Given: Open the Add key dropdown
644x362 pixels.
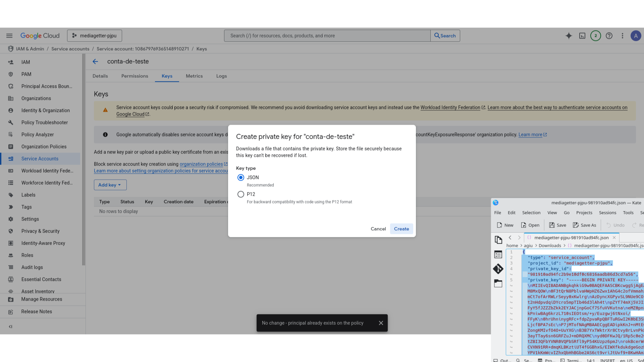Looking at the screenshot, I should [110, 185].
